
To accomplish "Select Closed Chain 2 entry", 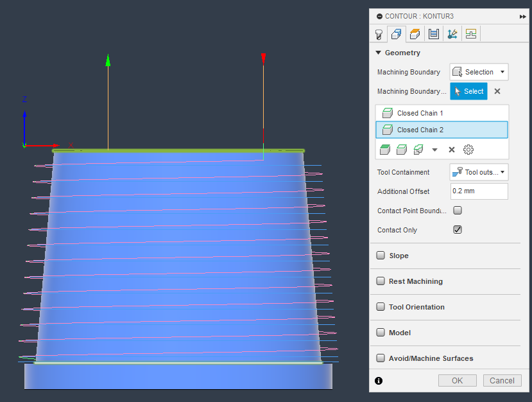I will point(442,130).
